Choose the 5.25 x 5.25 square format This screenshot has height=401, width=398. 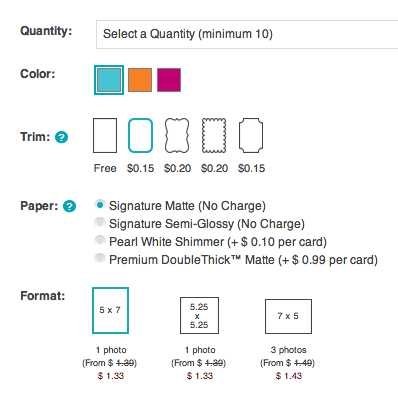[199, 315]
